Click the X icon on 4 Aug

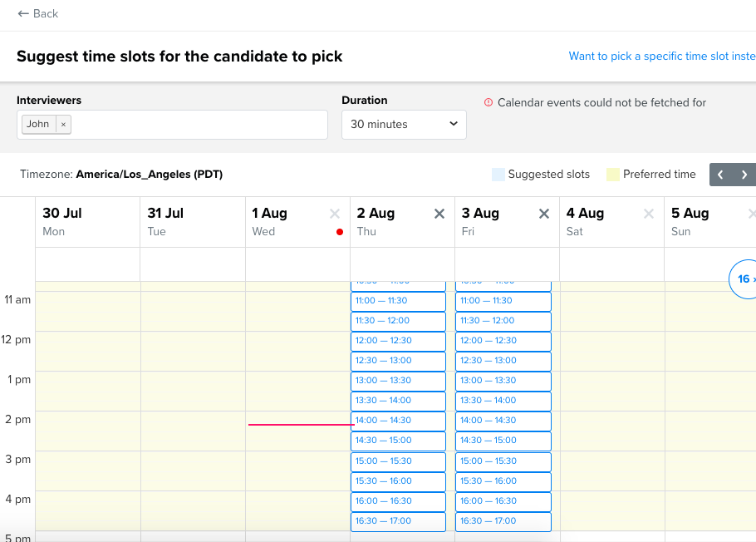(649, 214)
